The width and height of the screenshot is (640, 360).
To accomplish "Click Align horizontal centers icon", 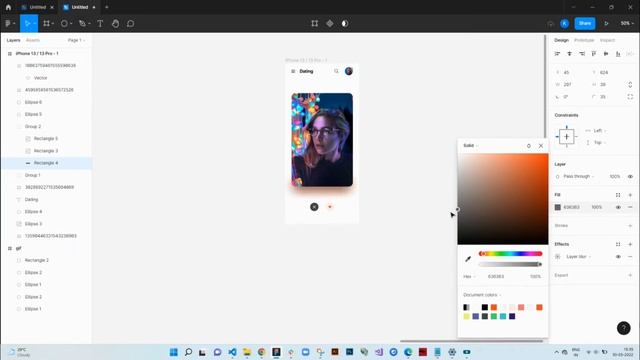I will point(570,53).
